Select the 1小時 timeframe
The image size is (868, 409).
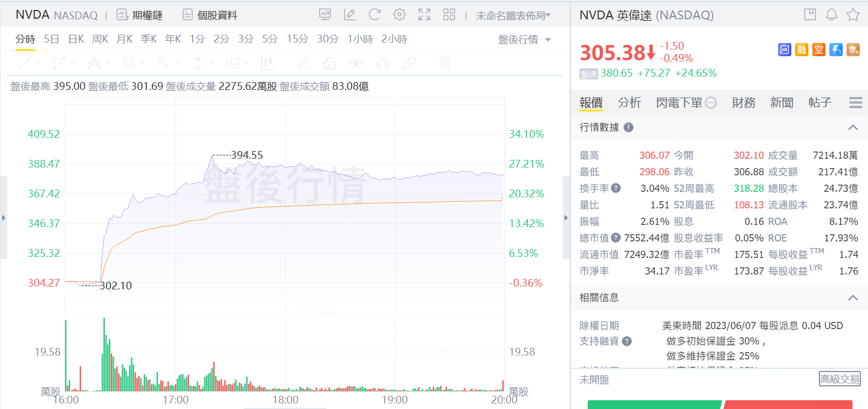pos(360,39)
